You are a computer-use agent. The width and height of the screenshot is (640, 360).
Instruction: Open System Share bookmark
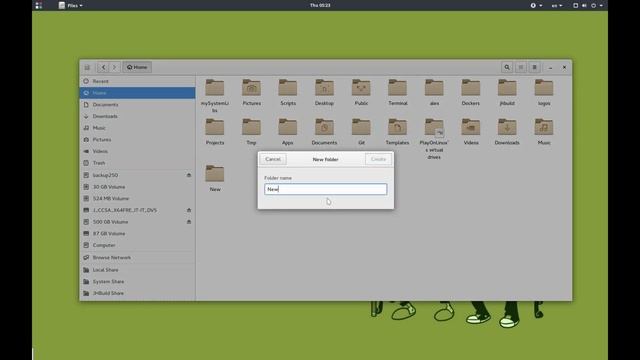(137, 282)
